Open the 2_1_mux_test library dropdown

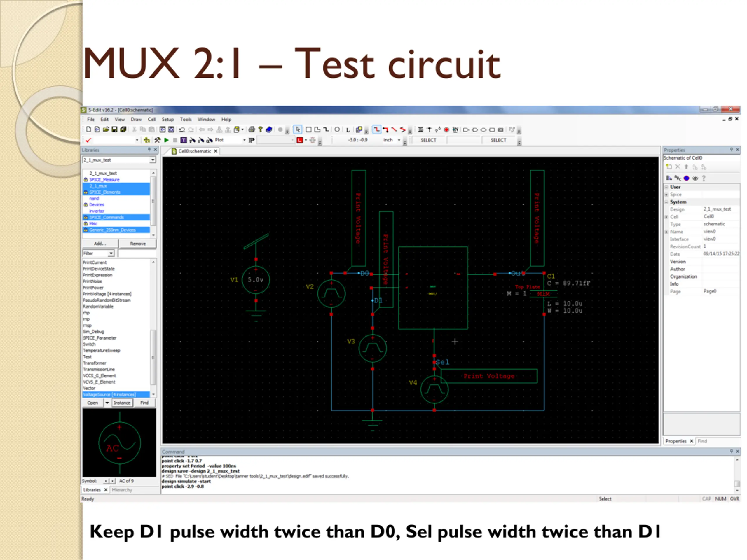pyautogui.click(x=153, y=160)
